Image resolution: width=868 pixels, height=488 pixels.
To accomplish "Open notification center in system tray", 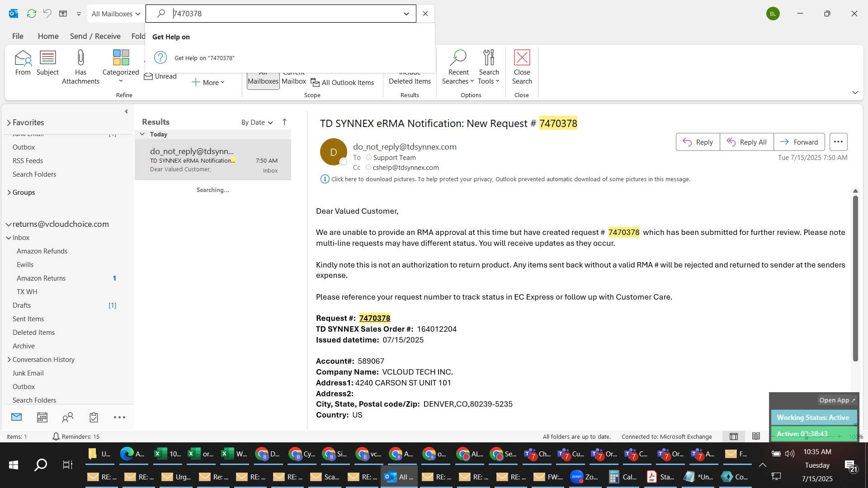I will (850, 465).
